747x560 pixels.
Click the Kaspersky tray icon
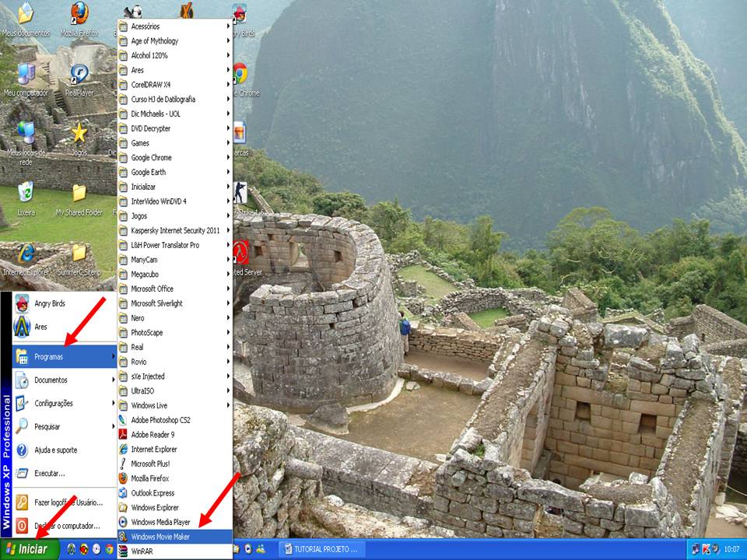pyautogui.click(x=706, y=549)
